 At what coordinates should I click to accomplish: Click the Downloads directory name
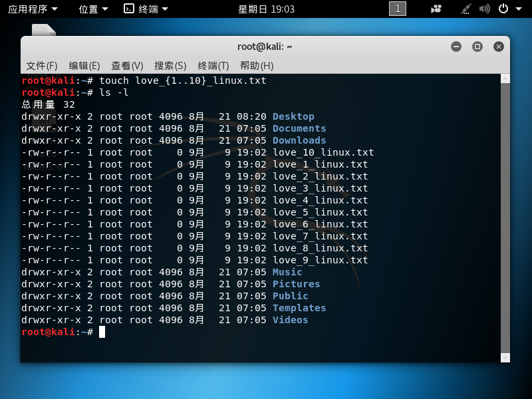pyautogui.click(x=299, y=140)
